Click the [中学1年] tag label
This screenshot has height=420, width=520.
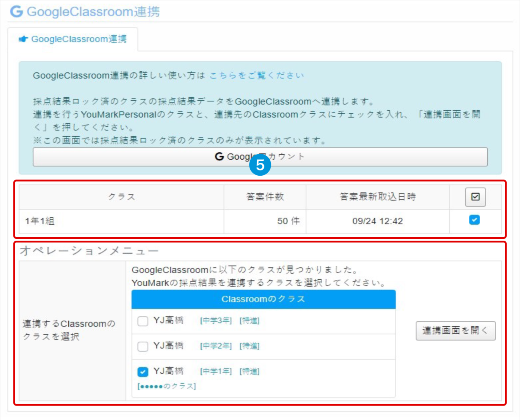coord(216,371)
